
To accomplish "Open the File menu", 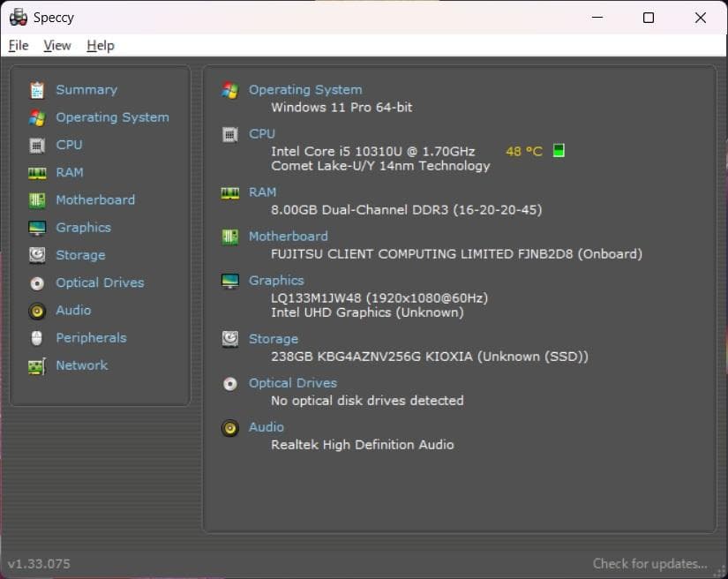I will coord(18,45).
